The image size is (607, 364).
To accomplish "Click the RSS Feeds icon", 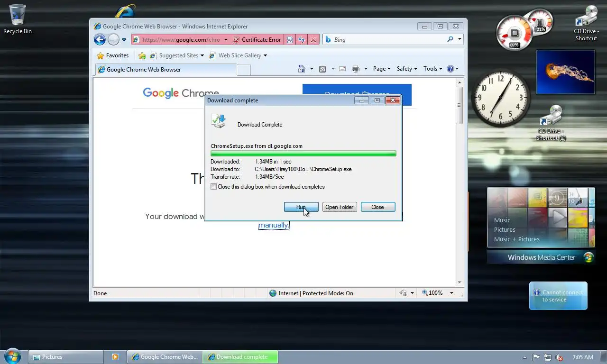I will point(322,69).
